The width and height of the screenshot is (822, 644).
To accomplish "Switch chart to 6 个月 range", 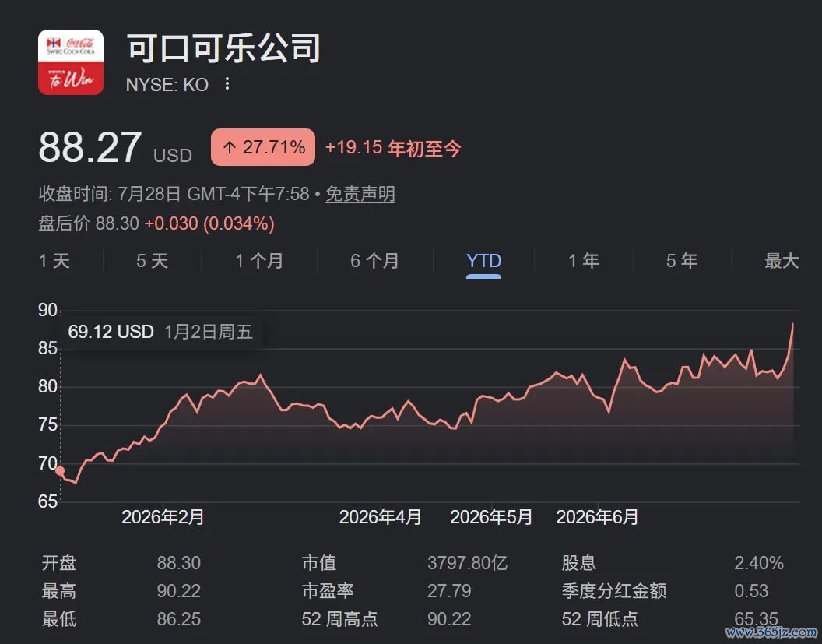I will (374, 261).
